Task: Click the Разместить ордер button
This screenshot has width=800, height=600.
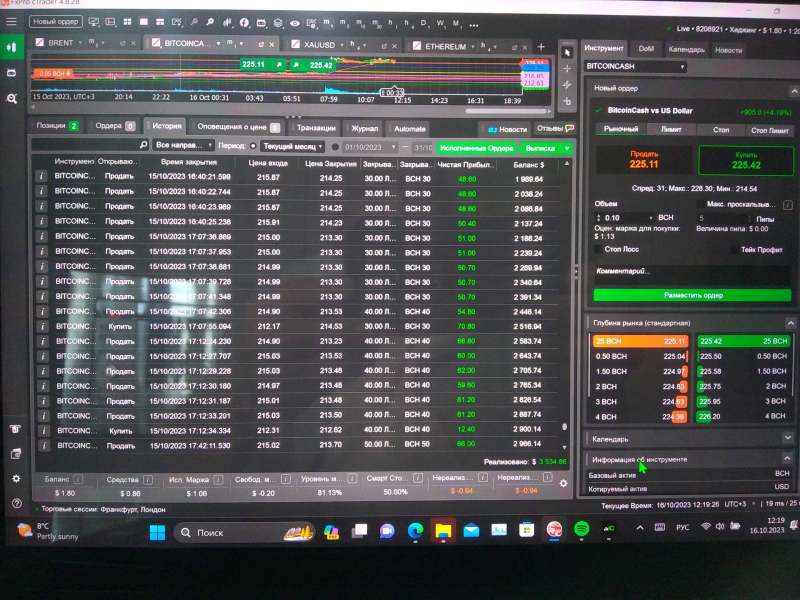Action: [692, 295]
